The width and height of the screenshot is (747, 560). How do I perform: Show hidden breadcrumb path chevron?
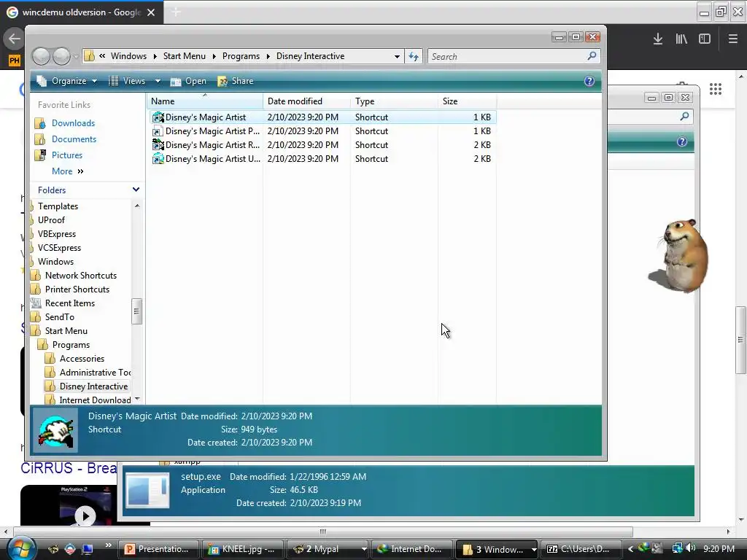point(102,56)
